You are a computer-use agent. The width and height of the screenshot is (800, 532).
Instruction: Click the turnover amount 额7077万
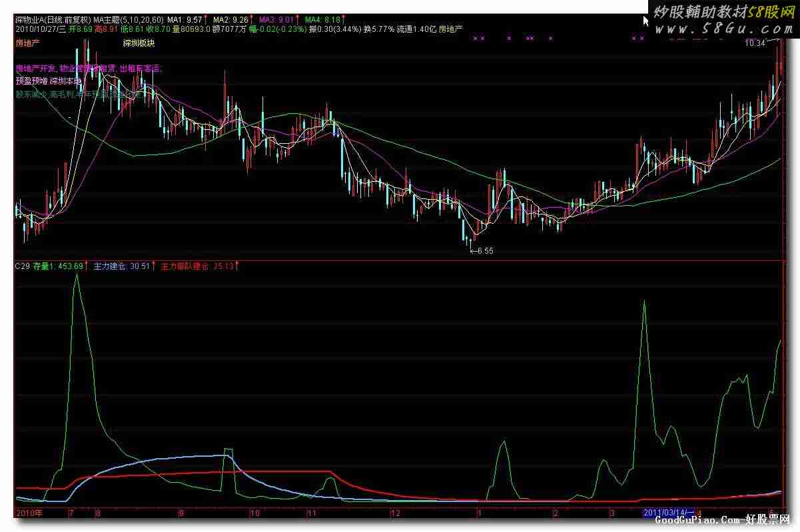tap(230, 29)
